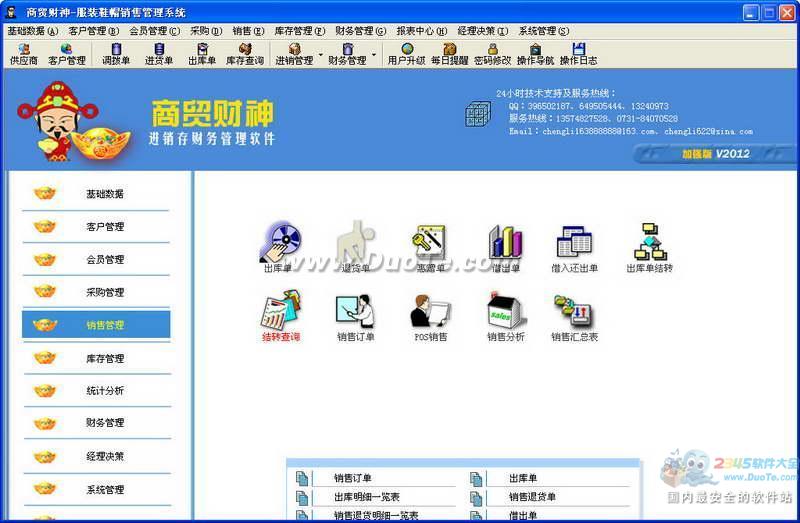
Task: Open the 报表中心(H) menu
Action: (421, 31)
